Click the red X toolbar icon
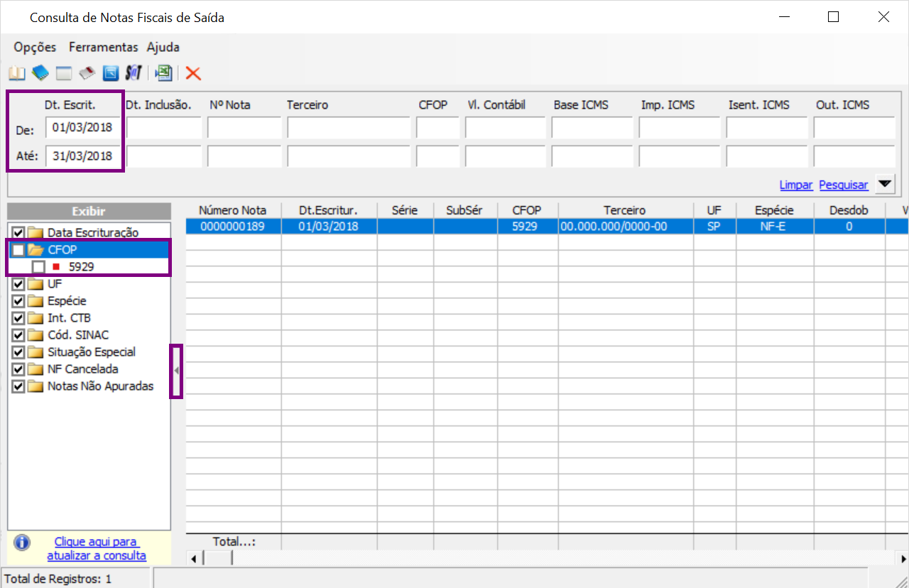The image size is (909, 588). click(x=193, y=73)
